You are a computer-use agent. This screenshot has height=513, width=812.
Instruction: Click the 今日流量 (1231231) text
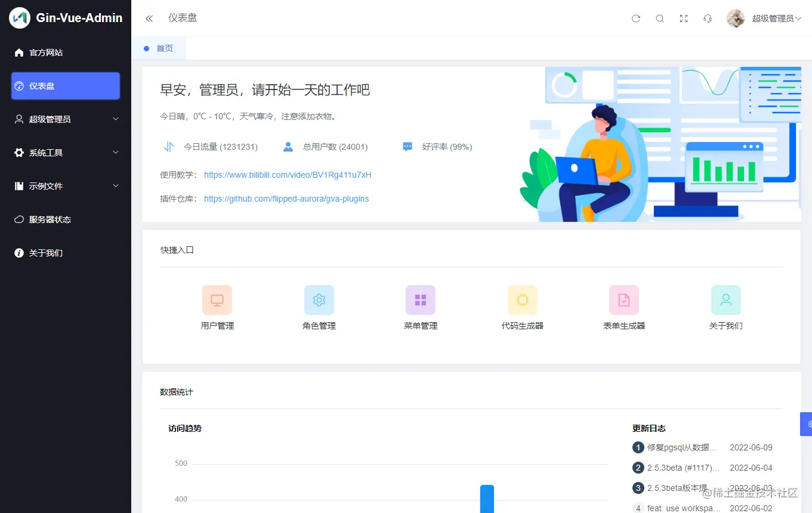pos(221,147)
